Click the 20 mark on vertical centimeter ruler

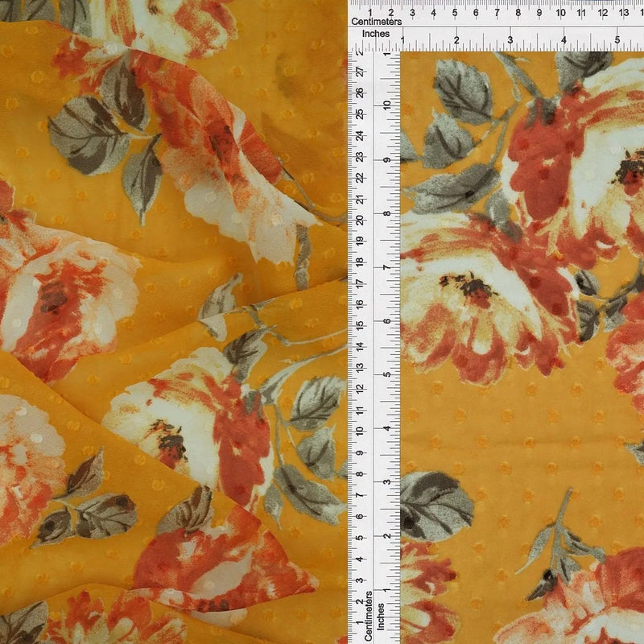pyautogui.click(x=360, y=220)
